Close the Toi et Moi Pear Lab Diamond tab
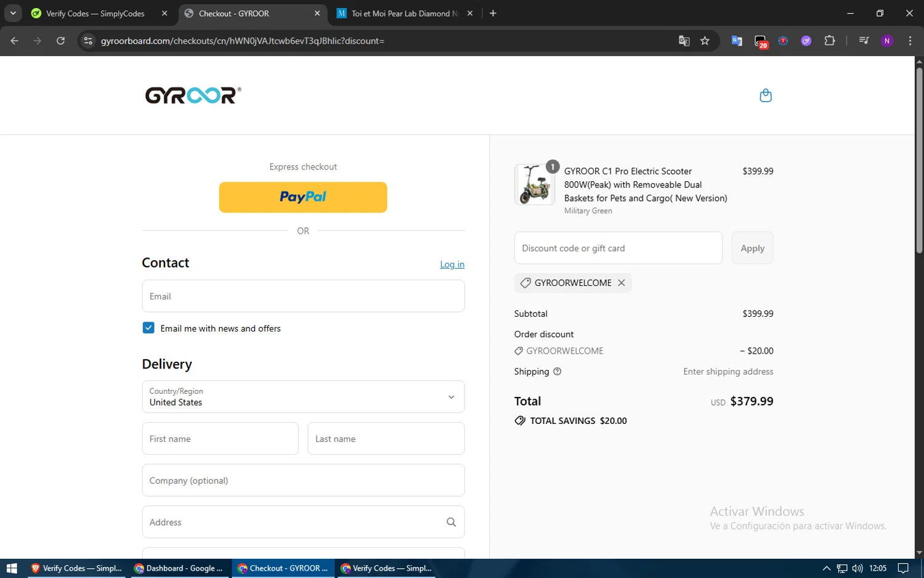This screenshot has height=578, width=924. click(470, 14)
